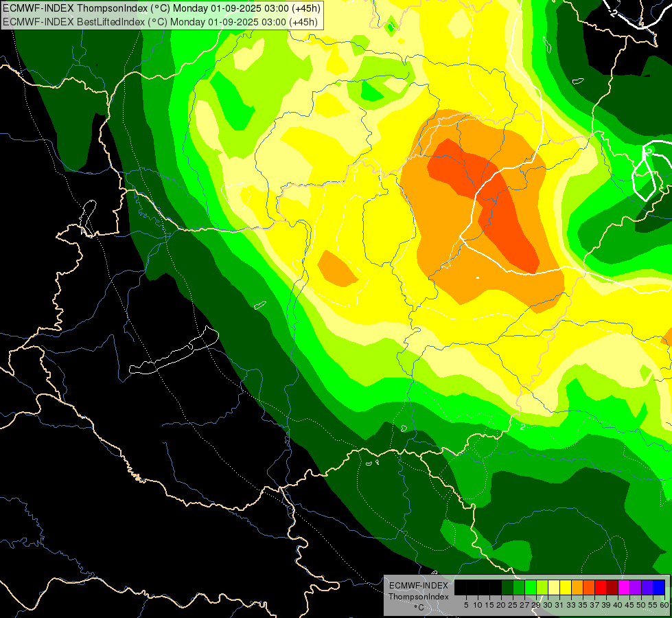Click the legend's ThompsonIndex label
The height and width of the screenshot is (618, 672).
pos(419,597)
